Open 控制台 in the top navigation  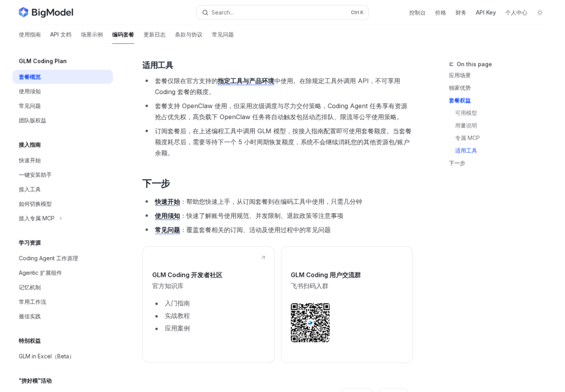click(417, 13)
